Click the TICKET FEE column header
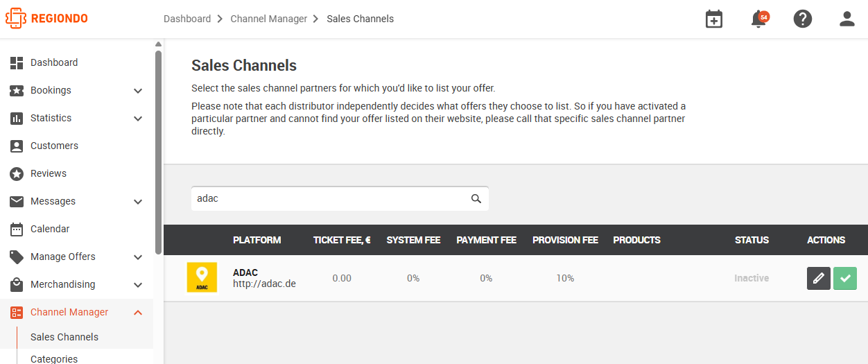 click(x=342, y=240)
